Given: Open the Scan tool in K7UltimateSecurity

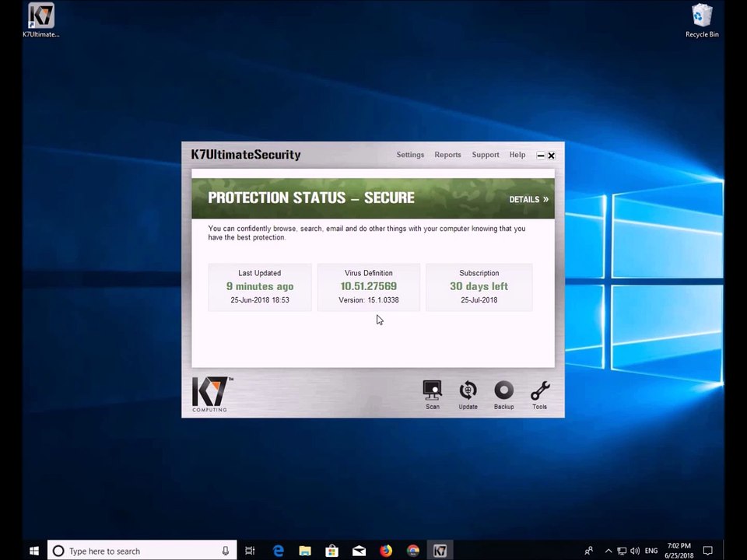Looking at the screenshot, I should [433, 395].
